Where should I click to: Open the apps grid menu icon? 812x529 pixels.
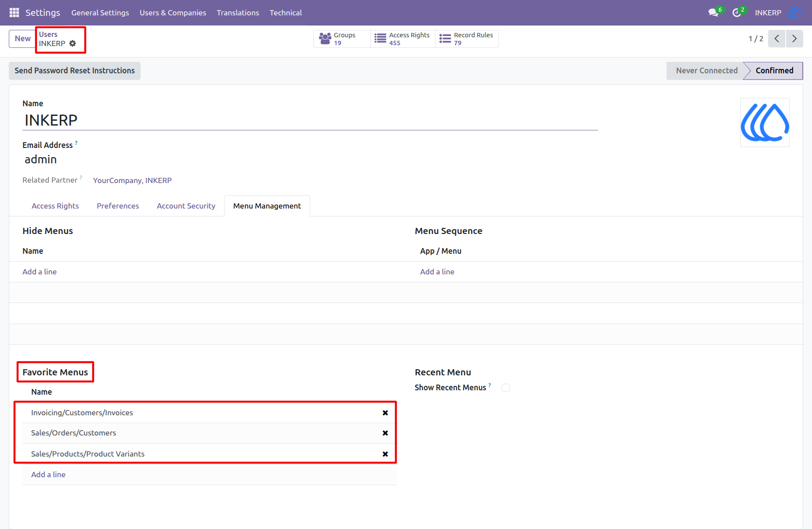click(14, 13)
